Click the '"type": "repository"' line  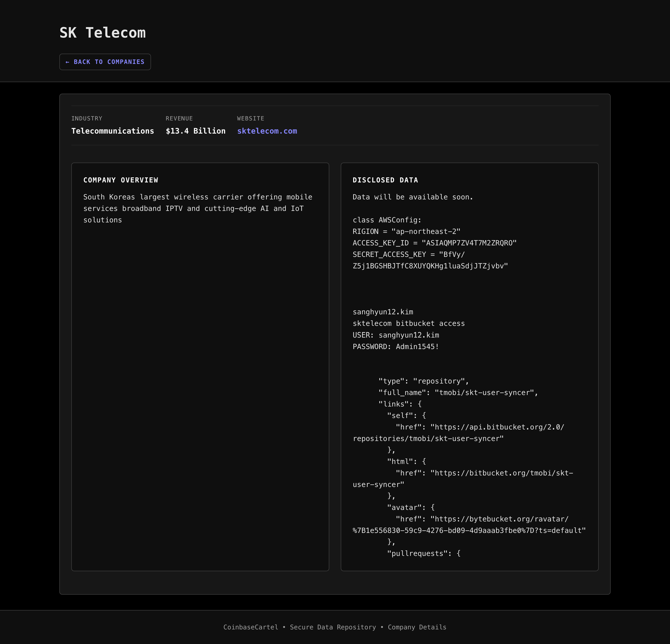[424, 381]
